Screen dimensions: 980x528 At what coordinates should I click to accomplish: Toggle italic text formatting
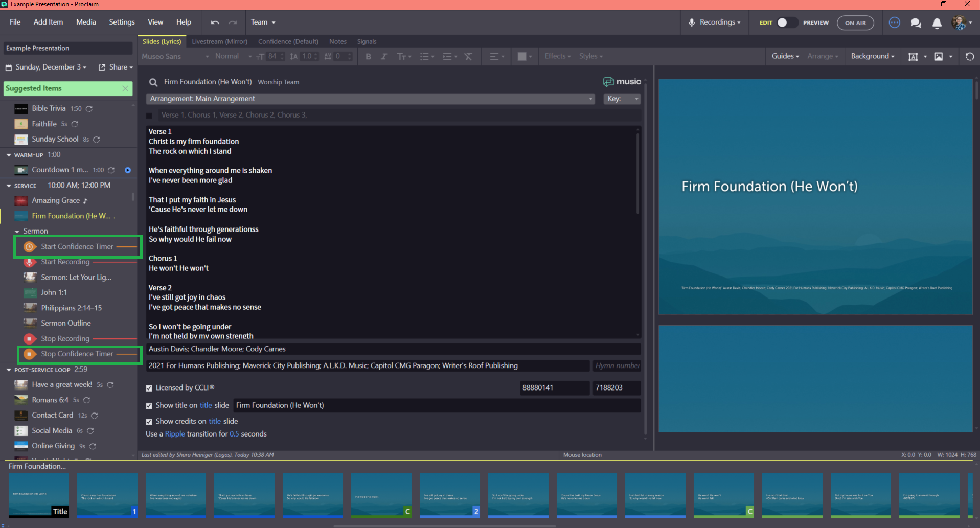[x=383, y=56]
